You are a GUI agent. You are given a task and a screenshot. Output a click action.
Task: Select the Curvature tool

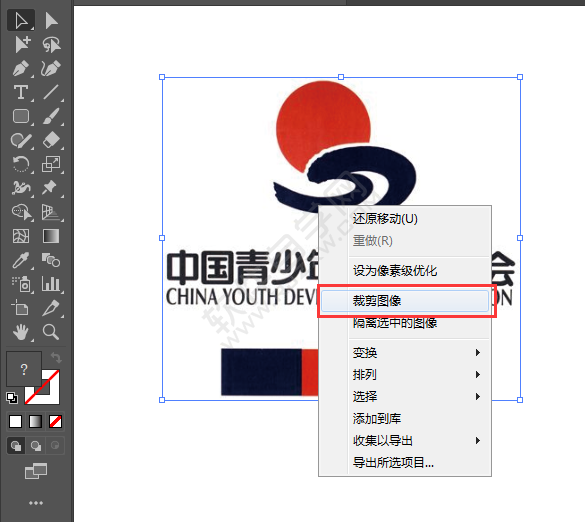click(x=51, y=68)
